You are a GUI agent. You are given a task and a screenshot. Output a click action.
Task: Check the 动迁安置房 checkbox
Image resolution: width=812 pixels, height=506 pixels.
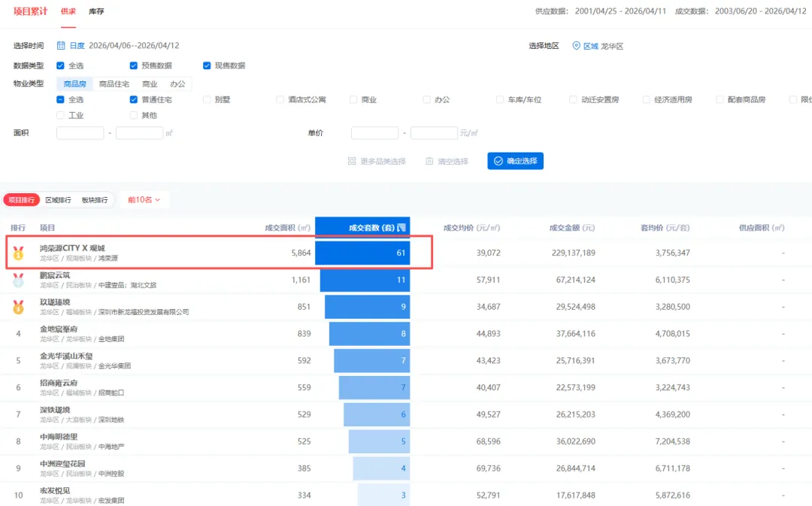573,99
